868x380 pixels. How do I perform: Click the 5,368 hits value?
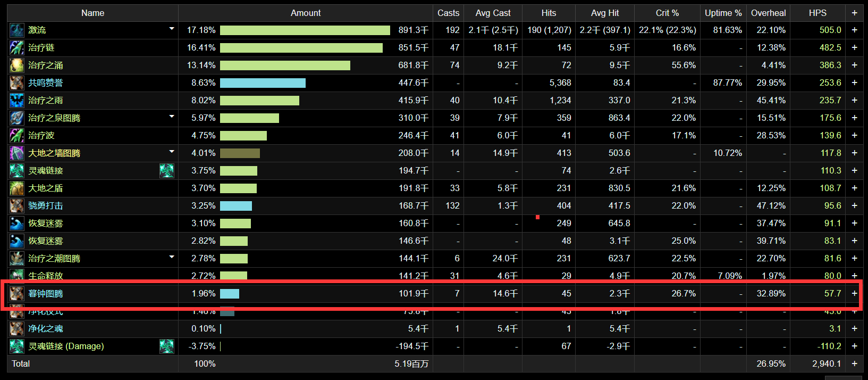560,83
